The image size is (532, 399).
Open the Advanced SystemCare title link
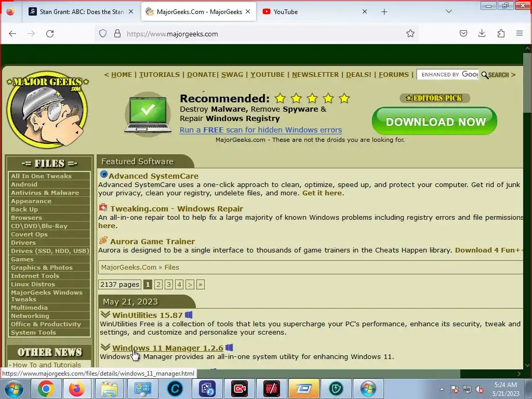point(153,176)
